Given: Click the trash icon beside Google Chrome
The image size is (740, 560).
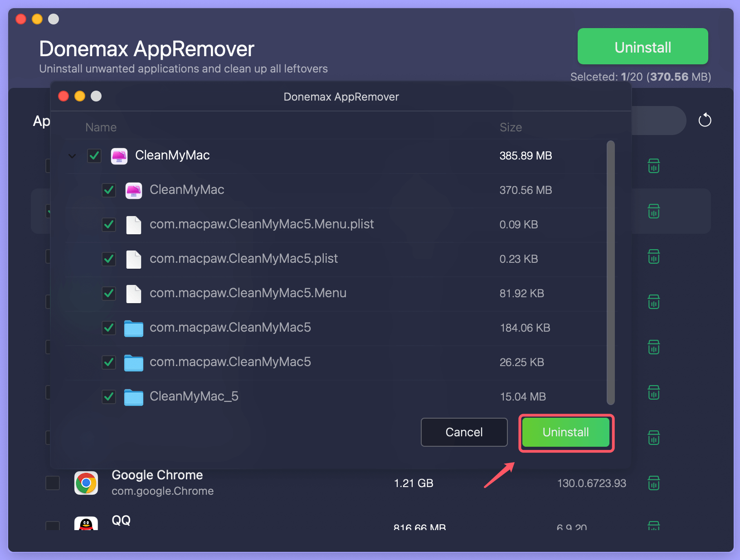Looking at the screenshot, I should [653, 483].
